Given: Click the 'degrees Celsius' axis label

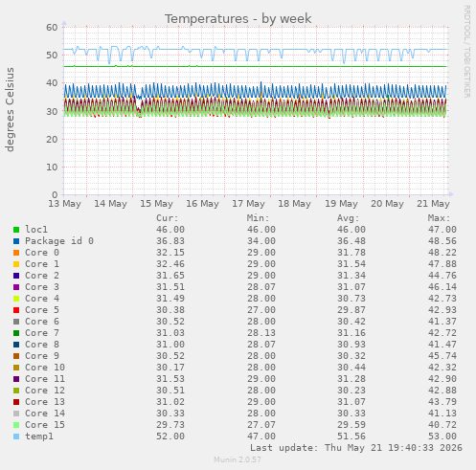Looking at the screenshot, I should click(10, 109).
